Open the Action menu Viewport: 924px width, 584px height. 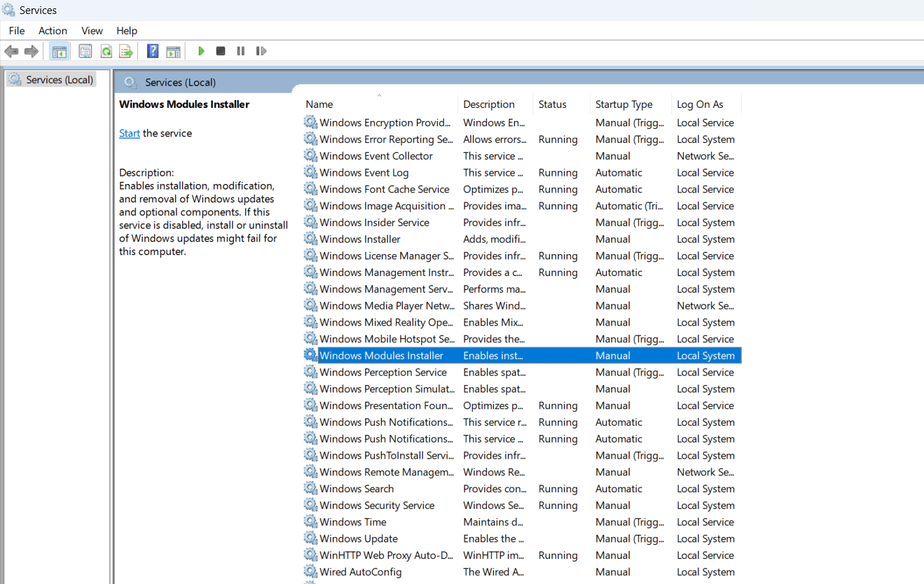point(53,31)
